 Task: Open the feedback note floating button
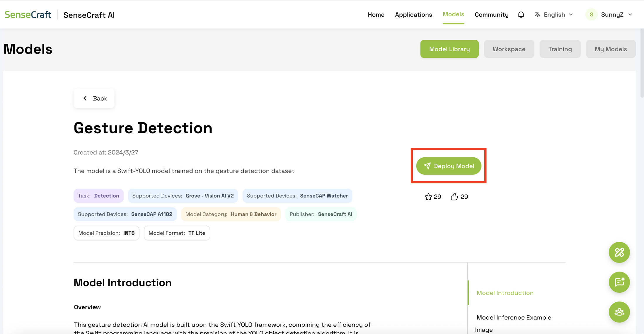click(x=619, y=282)
